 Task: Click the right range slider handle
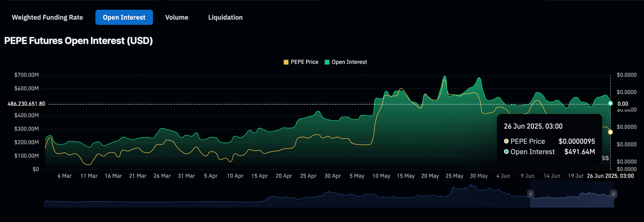[613, 194]
